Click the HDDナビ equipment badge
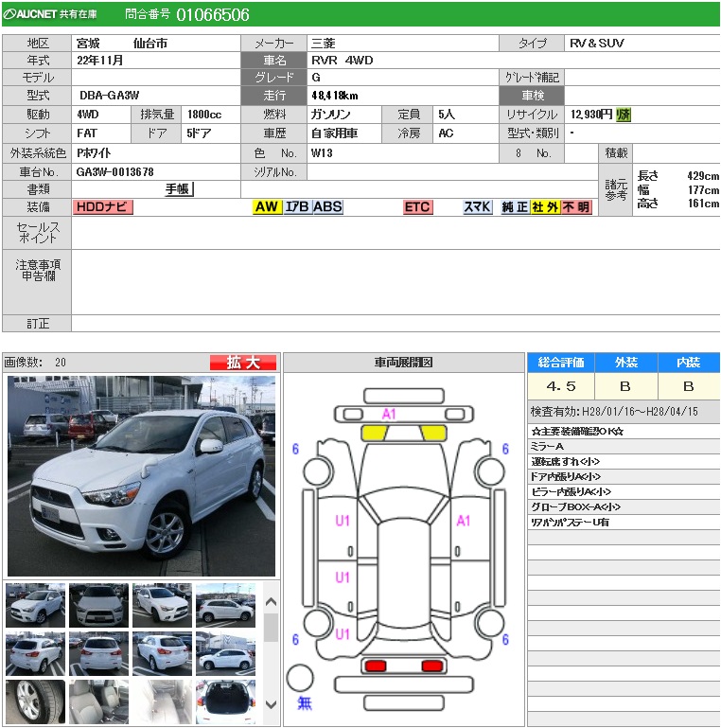 click(x=103, y=207)
